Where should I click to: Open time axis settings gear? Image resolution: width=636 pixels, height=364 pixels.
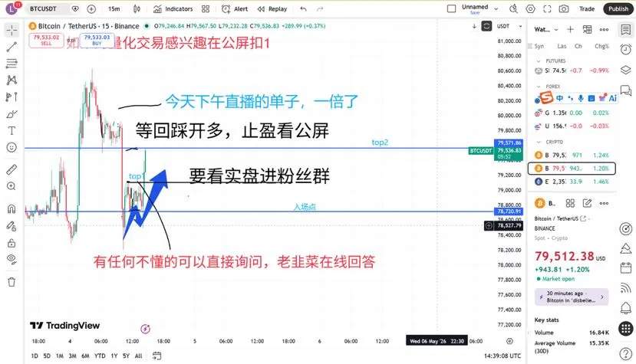point(509,341)
